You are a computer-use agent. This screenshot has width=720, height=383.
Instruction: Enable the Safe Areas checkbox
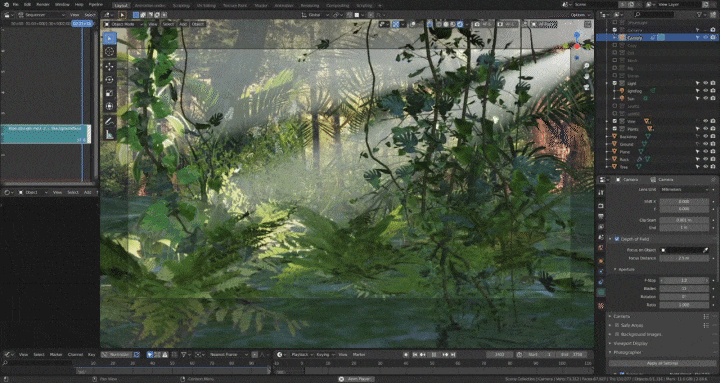(617, 325)
